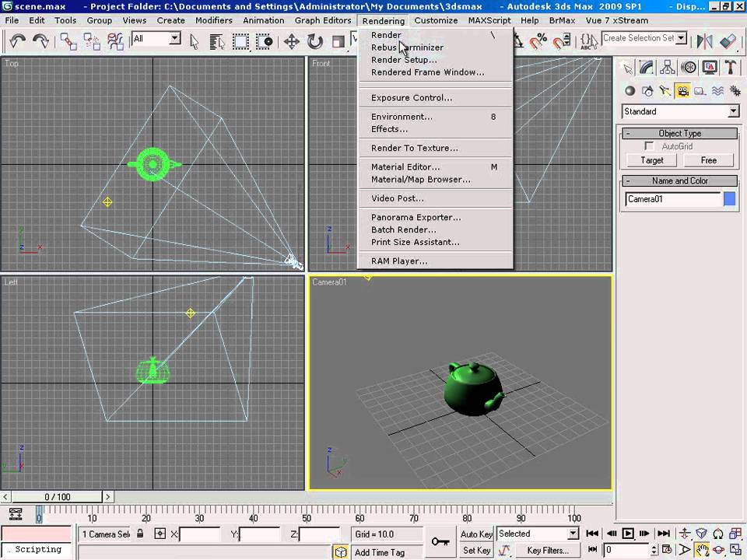Switch to the Create command panel tab
The width and height of the screenshot is (747, 560).
pos(629,68)
